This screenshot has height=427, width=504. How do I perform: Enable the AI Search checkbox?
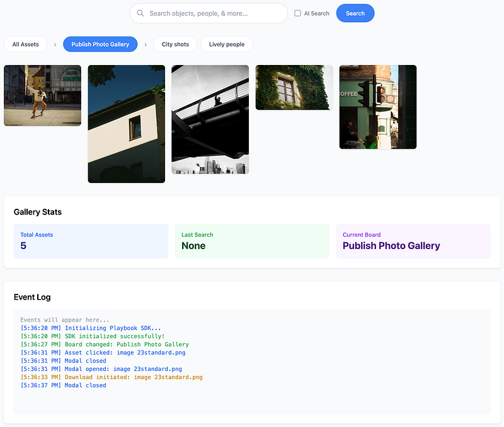point(298,13)
